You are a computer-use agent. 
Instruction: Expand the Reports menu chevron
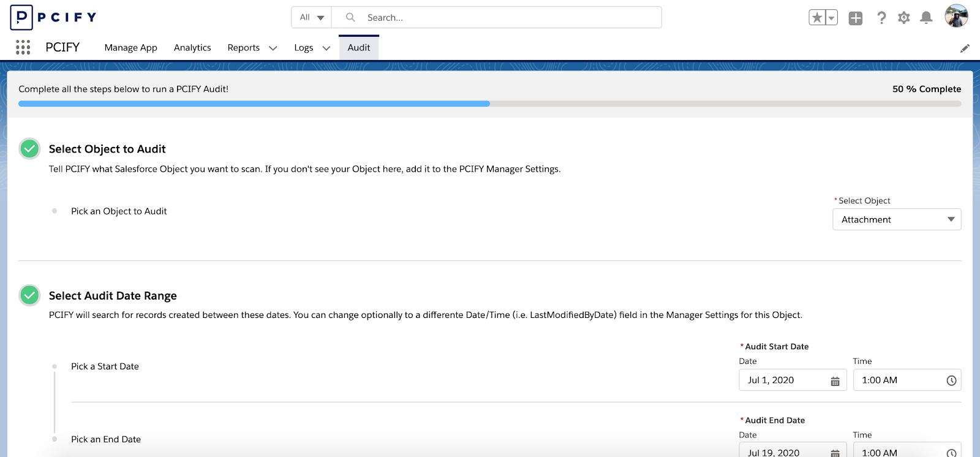pos(273,48)
